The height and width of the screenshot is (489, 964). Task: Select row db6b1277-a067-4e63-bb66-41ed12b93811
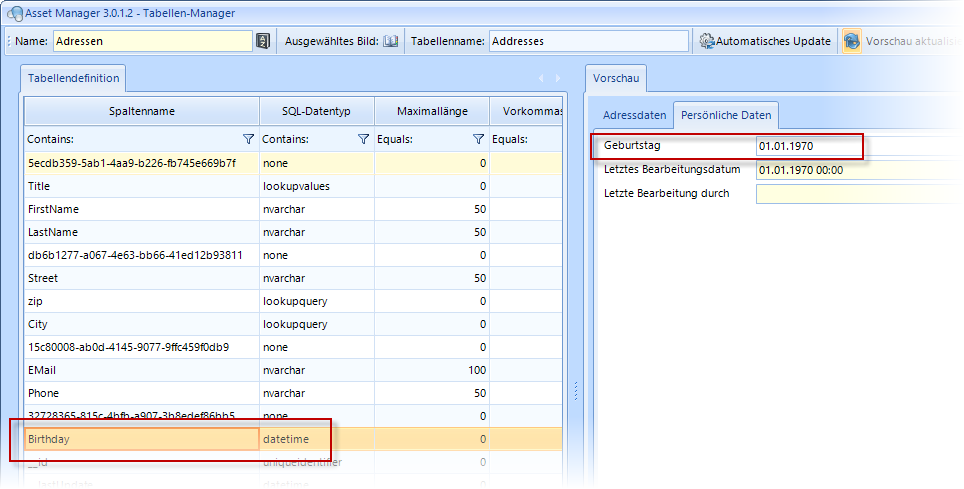tap(293, 255)
